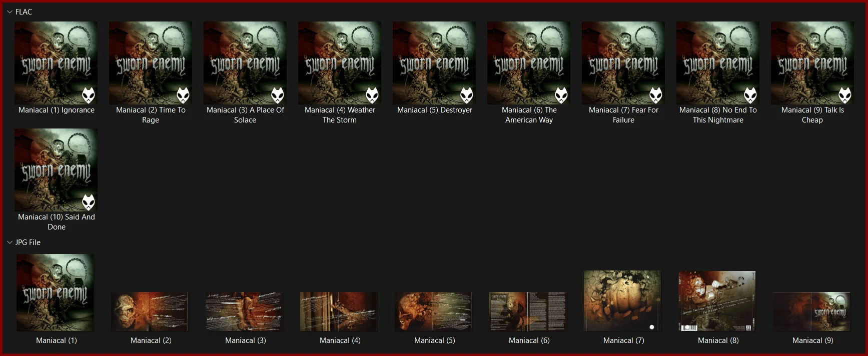Click foobar2000 badge on Maniacal (10) Said And Done
The height and width of the screenshot is (356, 868).
[x=89, y=202]
